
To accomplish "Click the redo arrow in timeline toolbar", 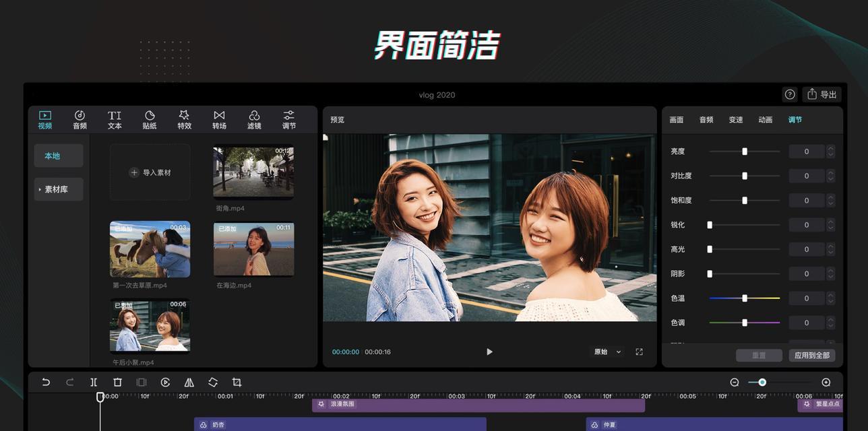I will (69, 382).
